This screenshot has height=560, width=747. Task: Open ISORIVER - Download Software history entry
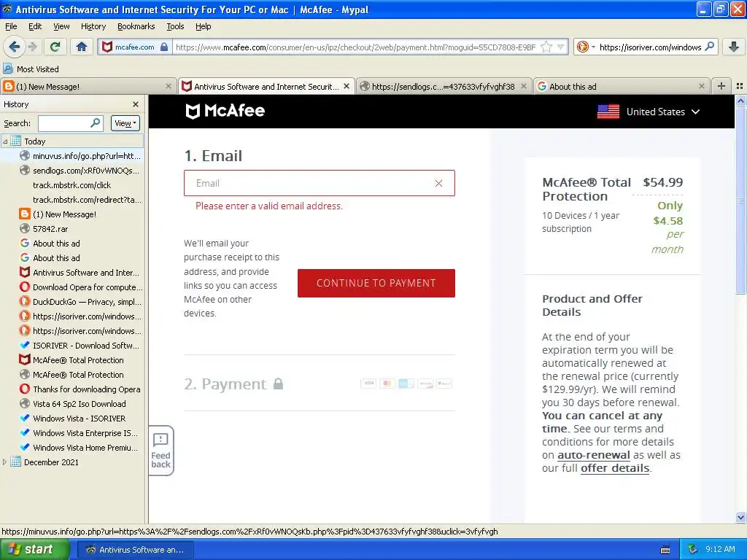(x=80, y=346)
